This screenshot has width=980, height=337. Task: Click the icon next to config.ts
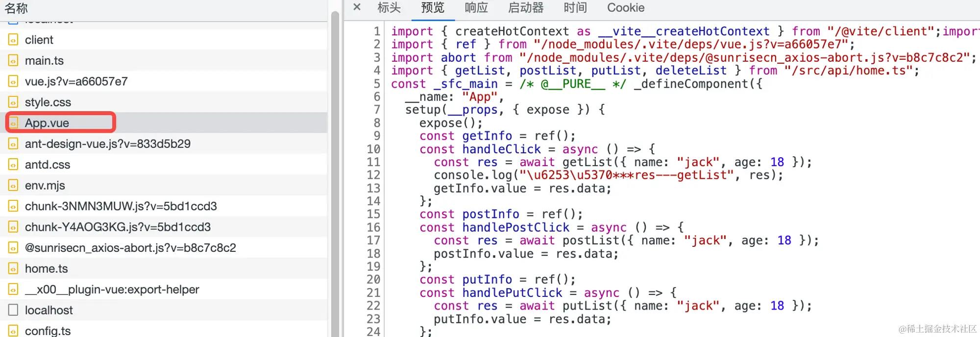(x=13, y=331)
